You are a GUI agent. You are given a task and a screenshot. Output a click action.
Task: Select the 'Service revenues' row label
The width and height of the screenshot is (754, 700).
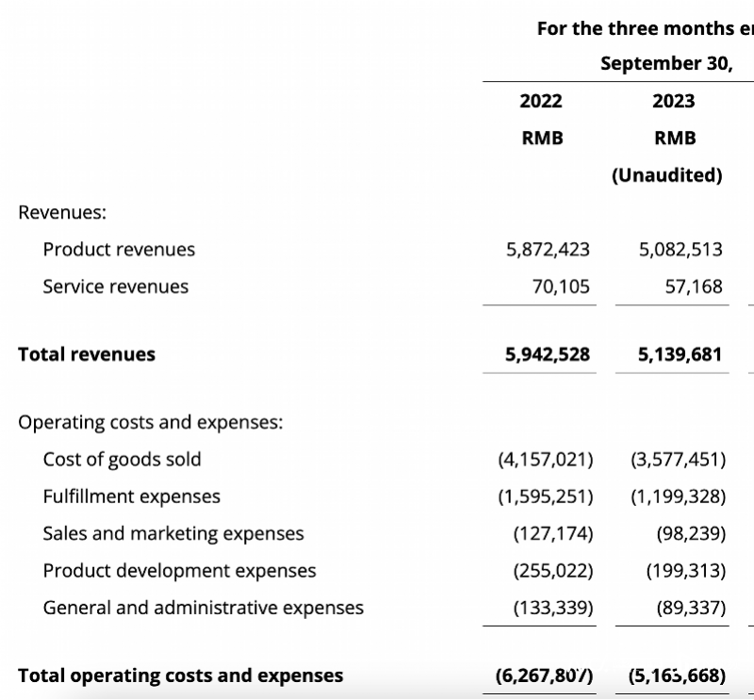tap(115, 286)
